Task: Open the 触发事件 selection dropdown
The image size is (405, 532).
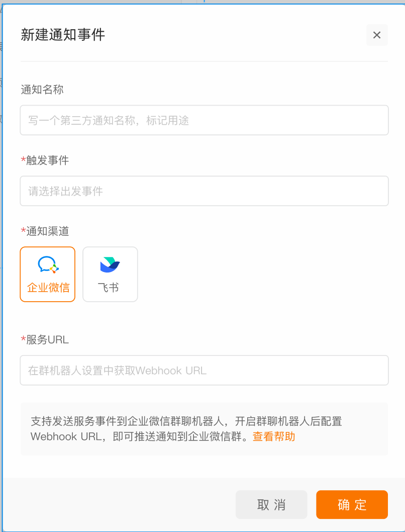Action: tap(204, 191)
